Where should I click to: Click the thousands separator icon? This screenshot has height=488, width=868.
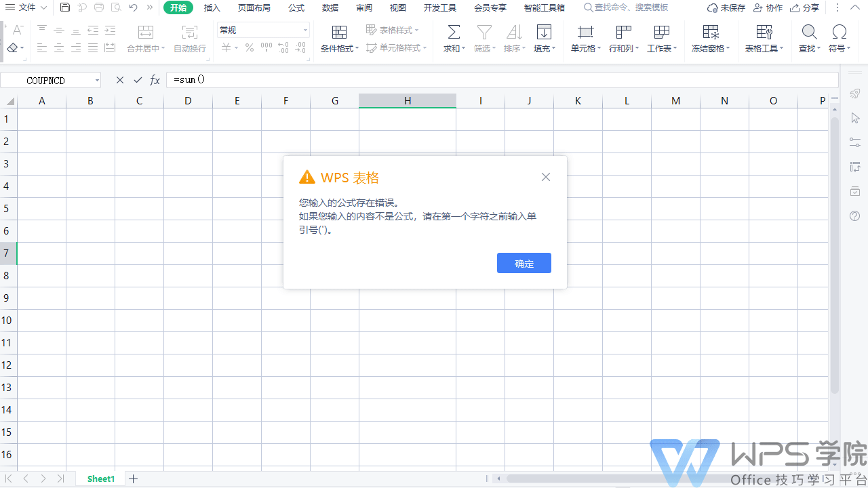[x=267, y=48]
